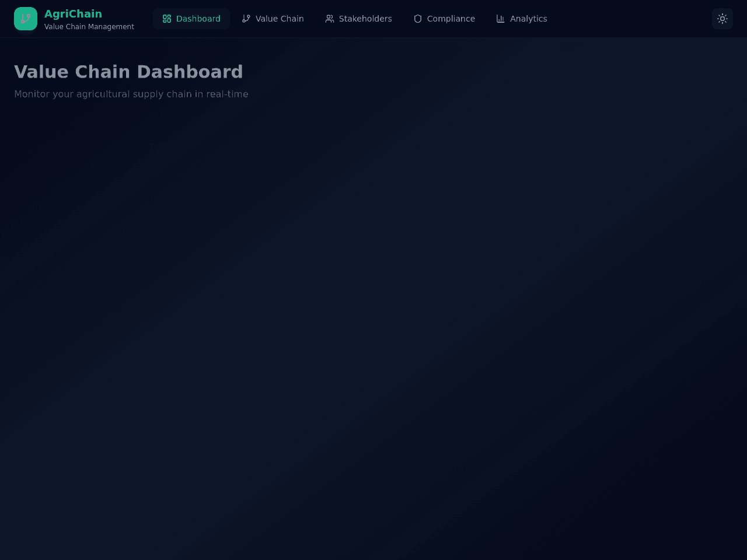Toggle light theme with sun icon
This screenshot has width=747, height=560.
722,19
